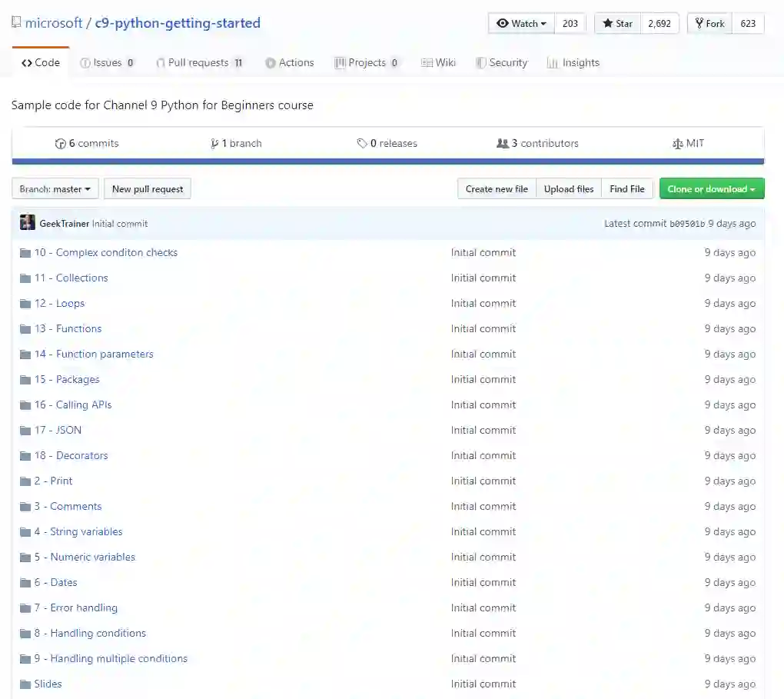Click the MIT license scale icon
The width and height of the screenshot is (784, 699).
pos(677,144)
